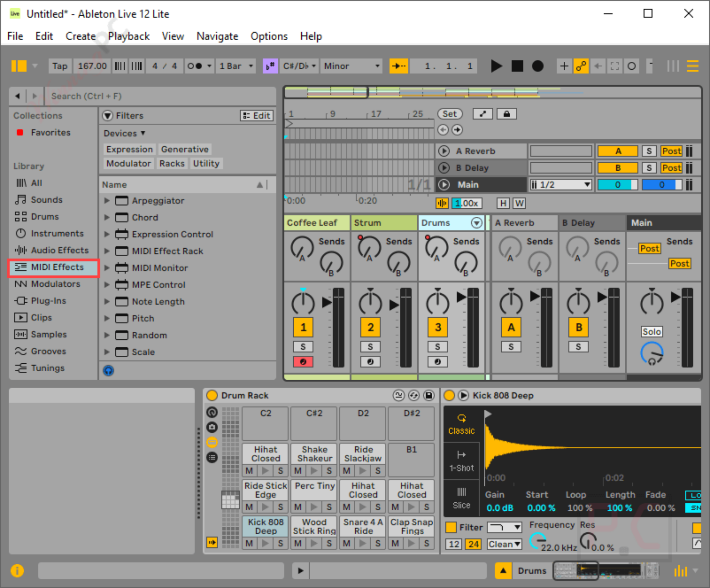Click the Edit button above the filters
The image size is (710, 588).
point(257,115)
